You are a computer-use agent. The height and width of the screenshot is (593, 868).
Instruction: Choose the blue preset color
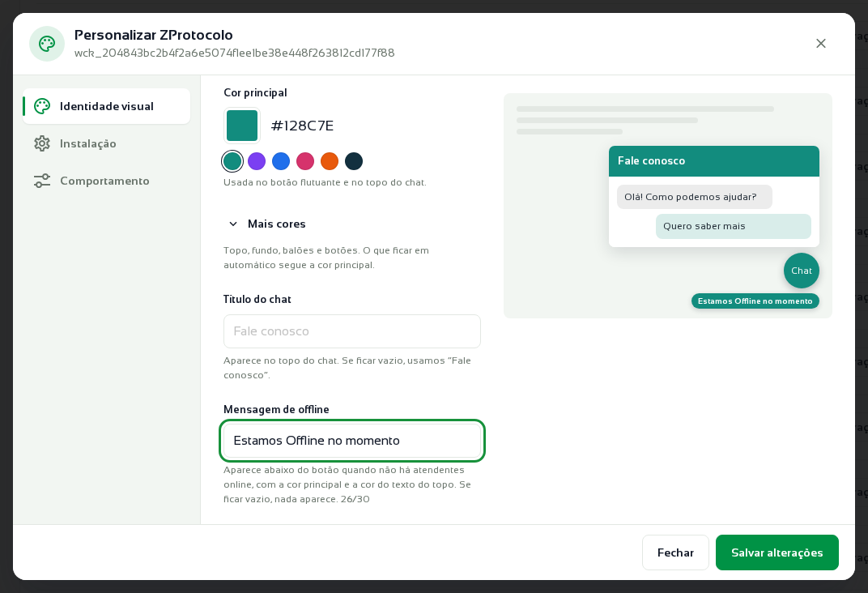(x=281, y=161)
